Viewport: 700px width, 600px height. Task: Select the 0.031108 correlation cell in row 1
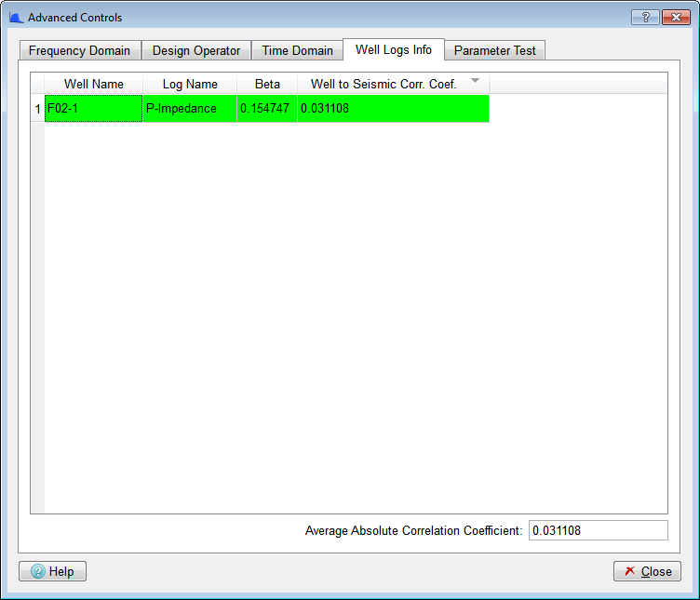(394, 109)
